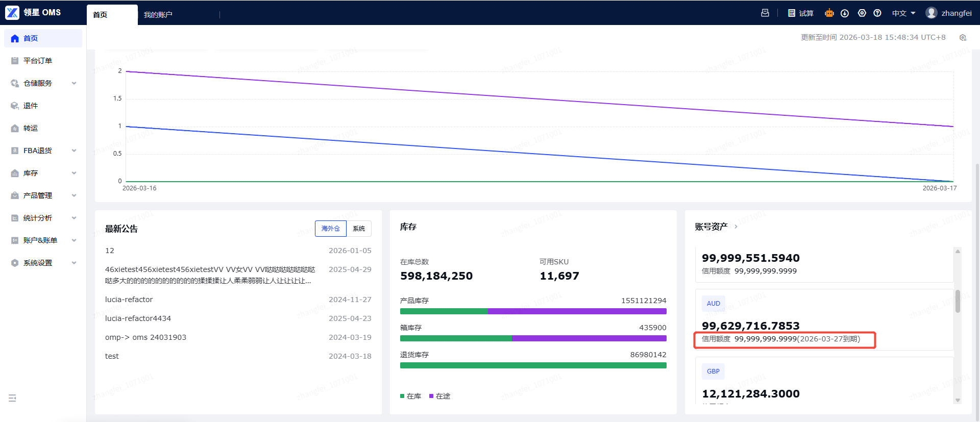Viewport: 980px width, 422px height.
Task: Select the 系统 announcement filter
Action: 359,229
